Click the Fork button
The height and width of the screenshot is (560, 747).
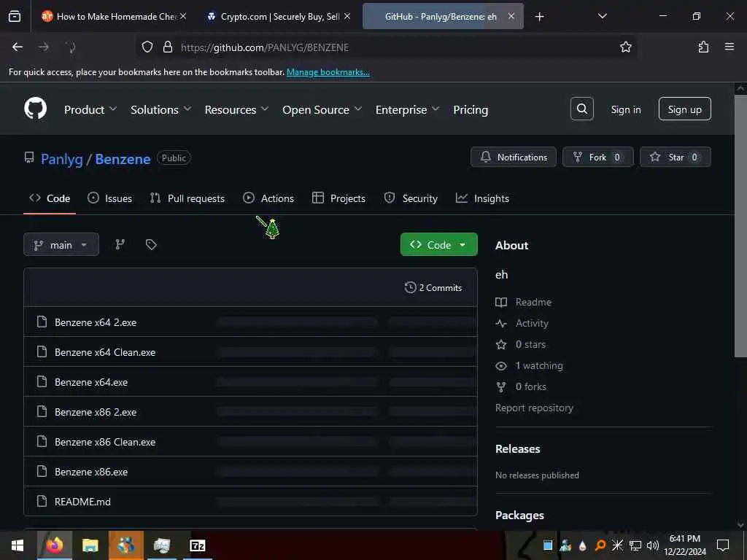tap(598, 157)
